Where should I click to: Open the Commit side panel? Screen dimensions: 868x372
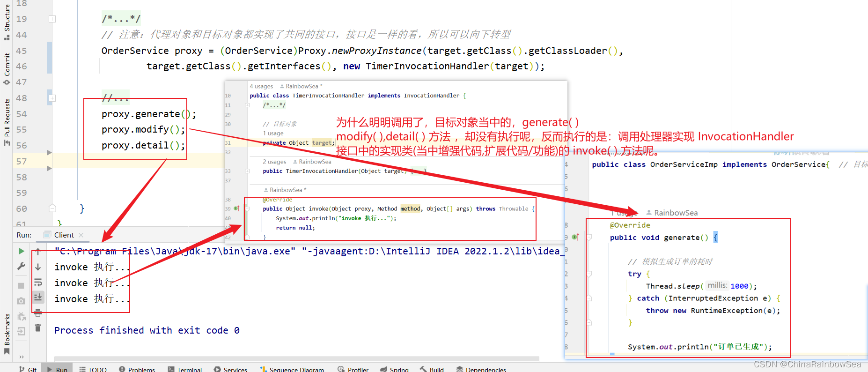coord(7,69)
